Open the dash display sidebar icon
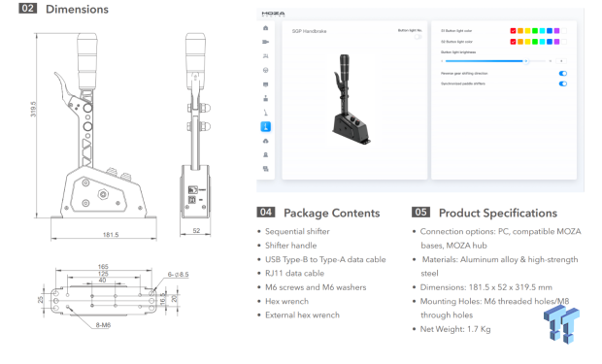 [266, 84]
